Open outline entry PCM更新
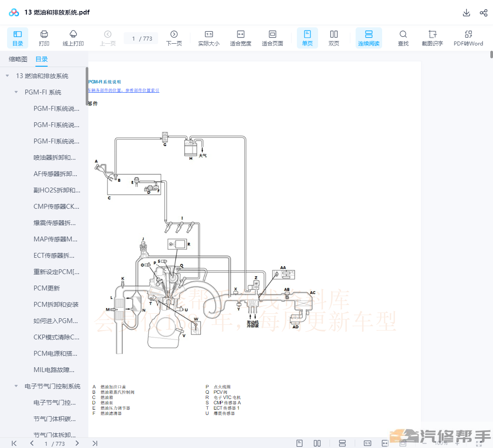 tap(46, 288)
